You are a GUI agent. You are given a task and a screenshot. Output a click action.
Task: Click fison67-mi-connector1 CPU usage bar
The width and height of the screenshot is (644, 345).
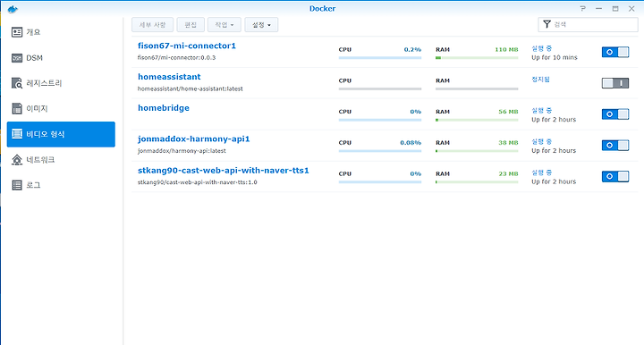(380, 58)
